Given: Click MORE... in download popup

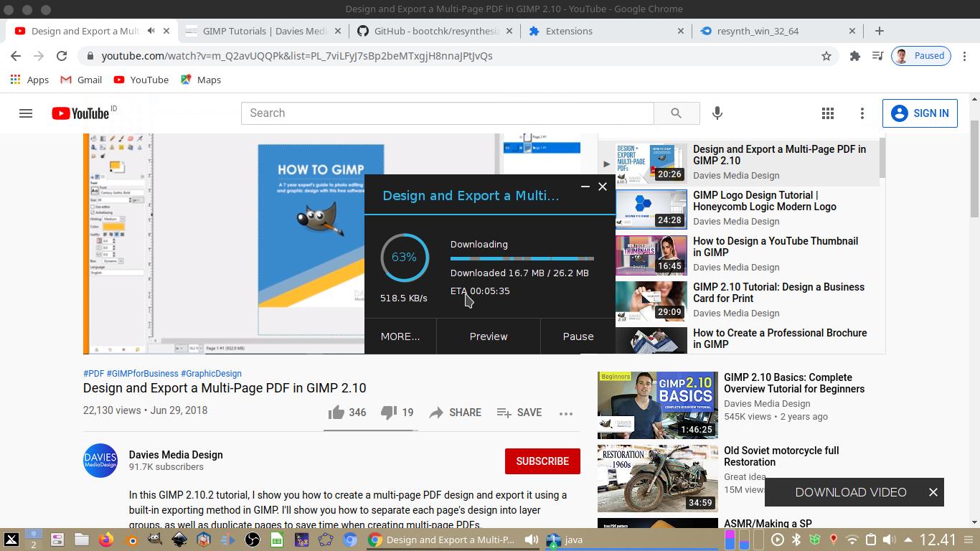Looking at the screenshot, I should click(x=400, y=336).
